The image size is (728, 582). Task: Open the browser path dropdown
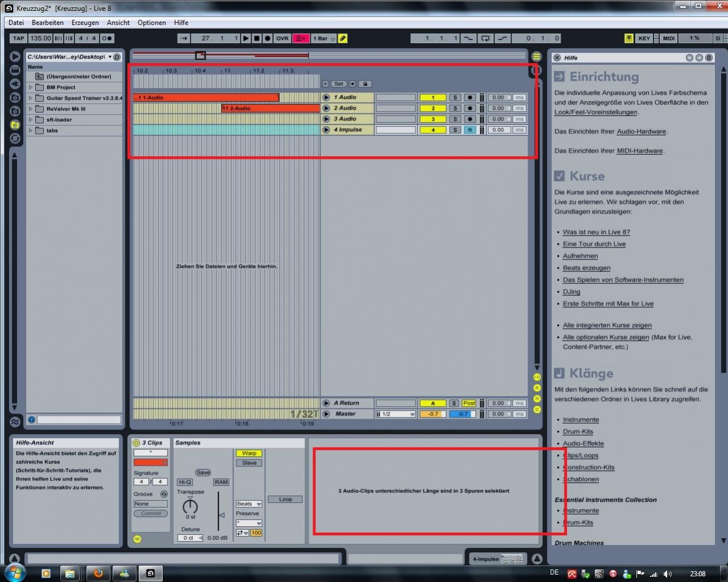tap(110, 57)
